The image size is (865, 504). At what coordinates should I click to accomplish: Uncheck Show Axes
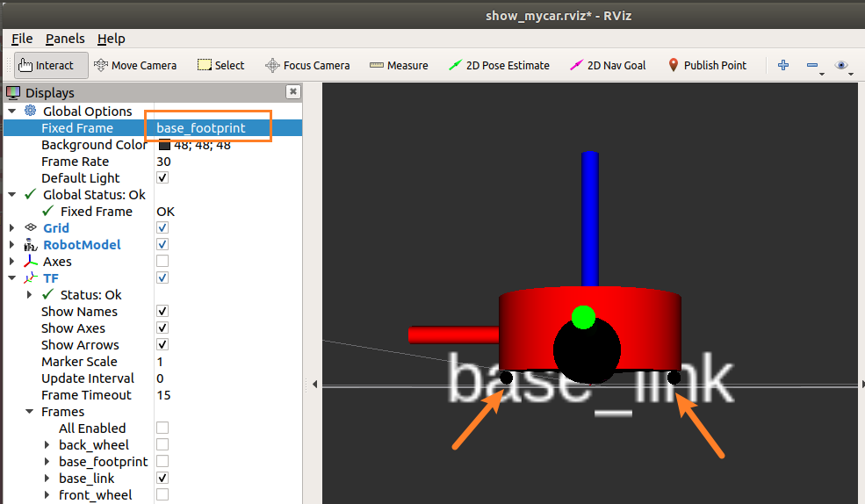pyautogui.click(x=162, y=328)
